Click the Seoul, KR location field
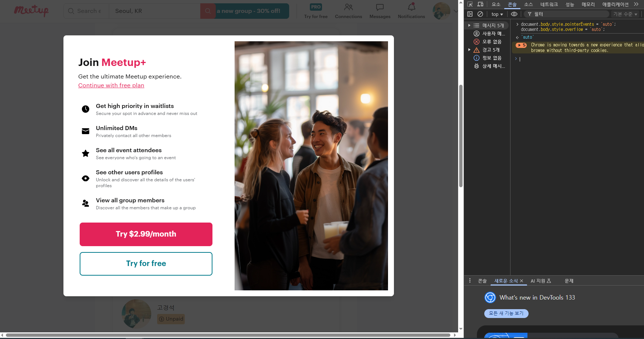 pos(155,11)
